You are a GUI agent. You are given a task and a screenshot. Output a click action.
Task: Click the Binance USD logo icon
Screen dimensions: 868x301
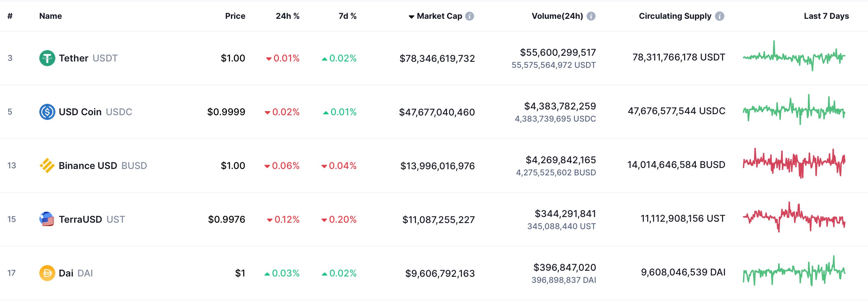pos(47,166)
